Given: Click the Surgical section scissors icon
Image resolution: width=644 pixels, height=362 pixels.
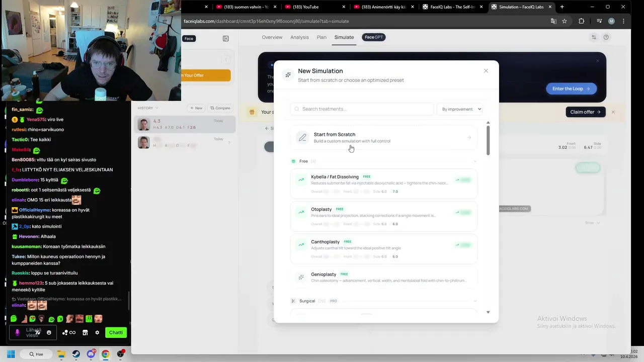Looking at the screenshot, I should point(293,301).
